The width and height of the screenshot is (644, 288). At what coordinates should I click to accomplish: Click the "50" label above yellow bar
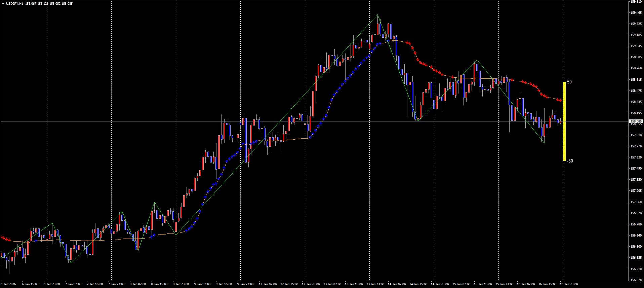(x=569, y=82)
